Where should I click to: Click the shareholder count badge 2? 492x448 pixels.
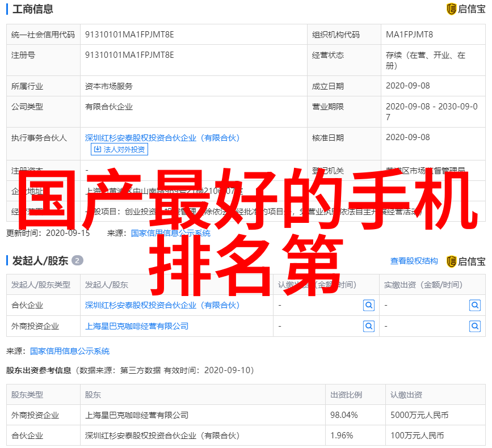77,260
